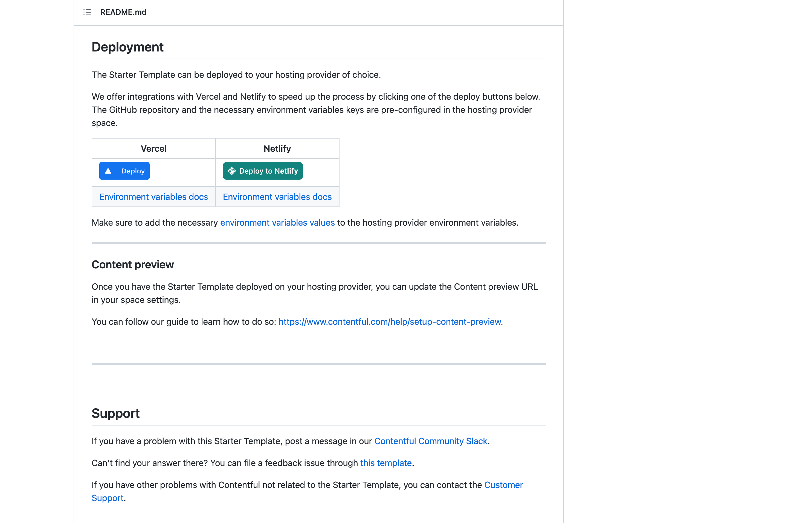Open the Customer Support link
Screen dimensions: 812x523
pyautogui.click(x=504, y=485)
